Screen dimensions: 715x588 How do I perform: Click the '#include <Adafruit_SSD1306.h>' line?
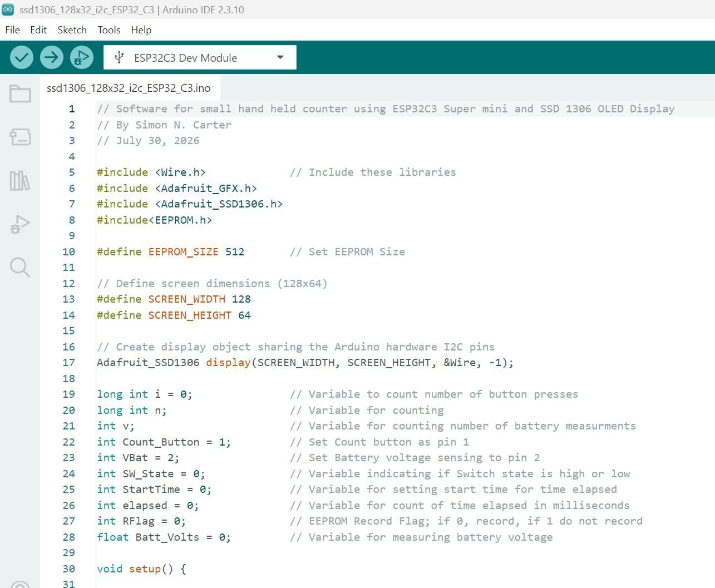(x=190, y=204)
